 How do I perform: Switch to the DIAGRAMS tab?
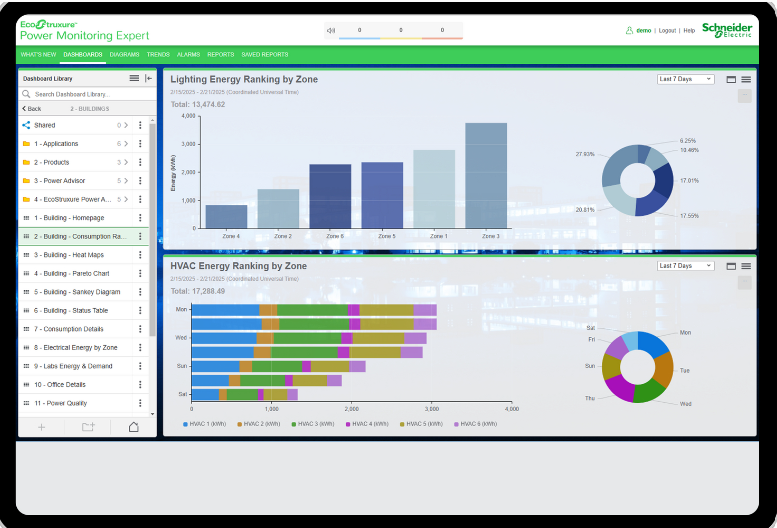tap(124, 54)
